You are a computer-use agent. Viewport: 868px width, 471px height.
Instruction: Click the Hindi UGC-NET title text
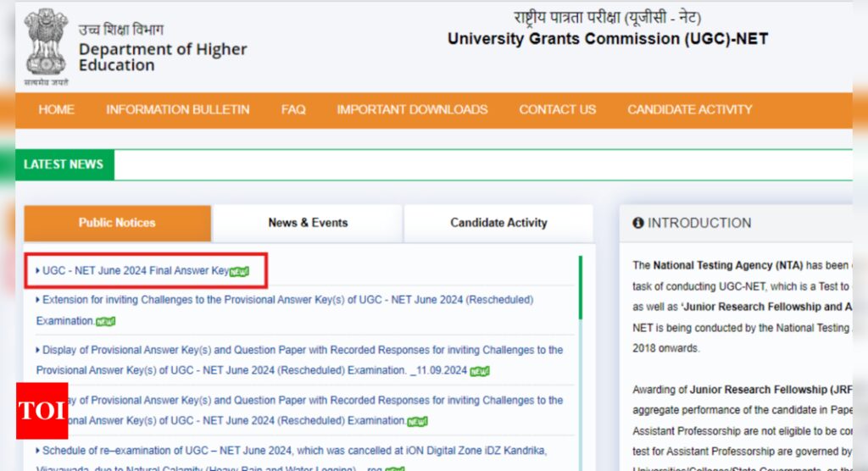(607, 17)
